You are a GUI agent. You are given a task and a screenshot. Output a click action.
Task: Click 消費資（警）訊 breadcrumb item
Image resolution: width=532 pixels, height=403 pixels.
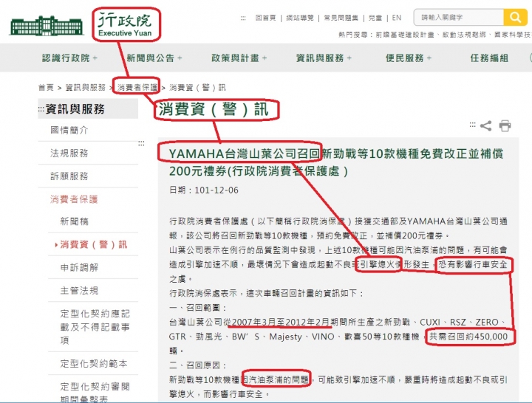point(197,87)
